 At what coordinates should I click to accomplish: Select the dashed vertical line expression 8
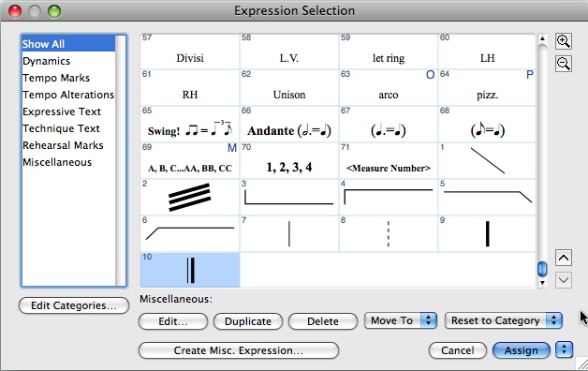click(389, 233)
